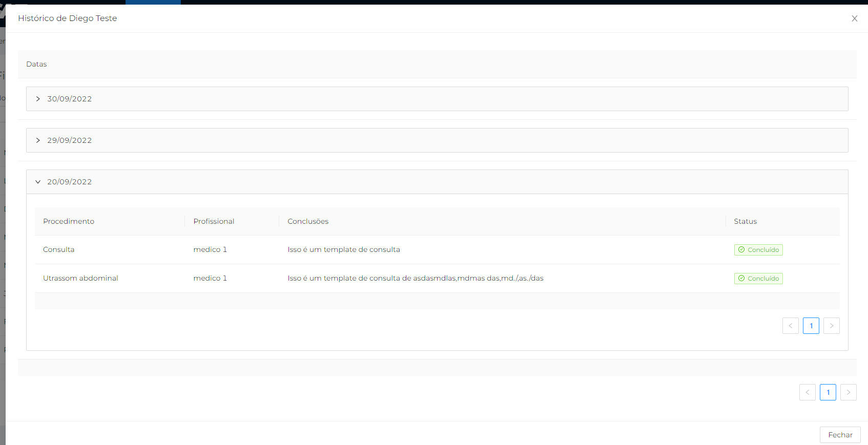Image resolution: width=868 pixels, height=445 pixels.
Task: Select the Utrassom abdominal procedure row
Action: pyautogui.click(x=80, y=278)
